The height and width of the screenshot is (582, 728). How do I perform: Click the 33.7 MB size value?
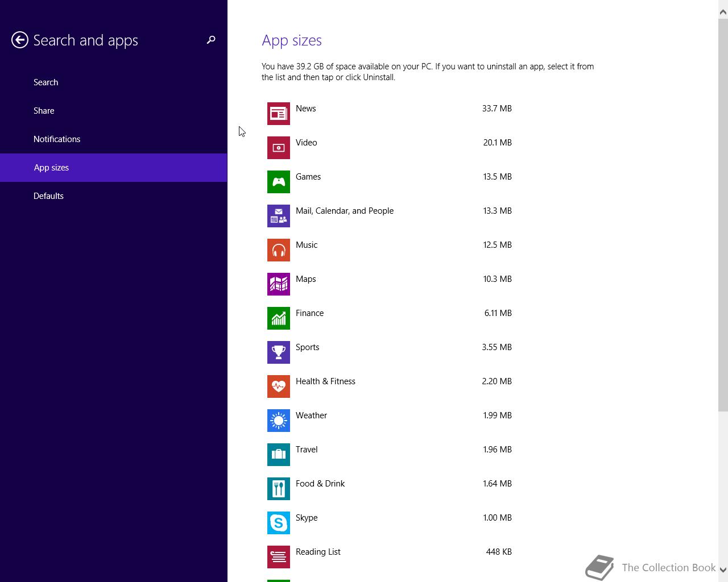[x=497, y=109]
